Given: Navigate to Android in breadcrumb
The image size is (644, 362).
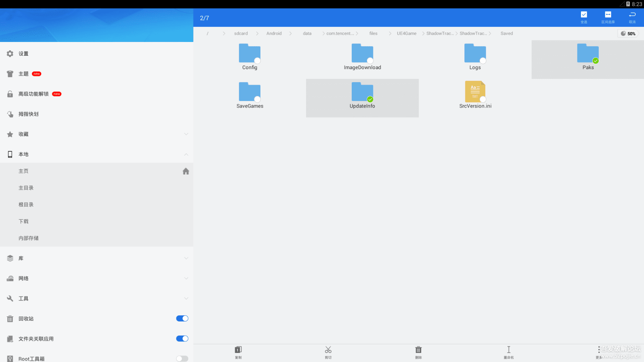Looking at the screenshot, I should (274, 33).
